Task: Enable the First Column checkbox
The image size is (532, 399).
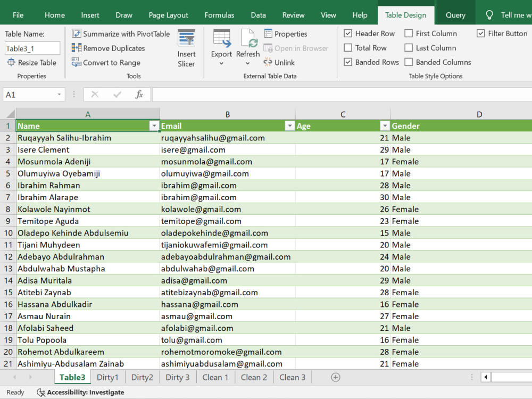Action: tap(409, 33)
